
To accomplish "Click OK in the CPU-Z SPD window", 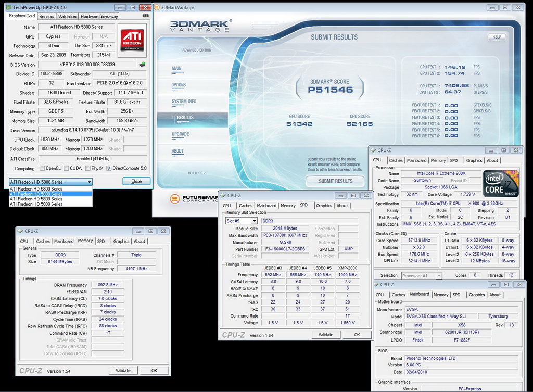I will click(357, 335).
